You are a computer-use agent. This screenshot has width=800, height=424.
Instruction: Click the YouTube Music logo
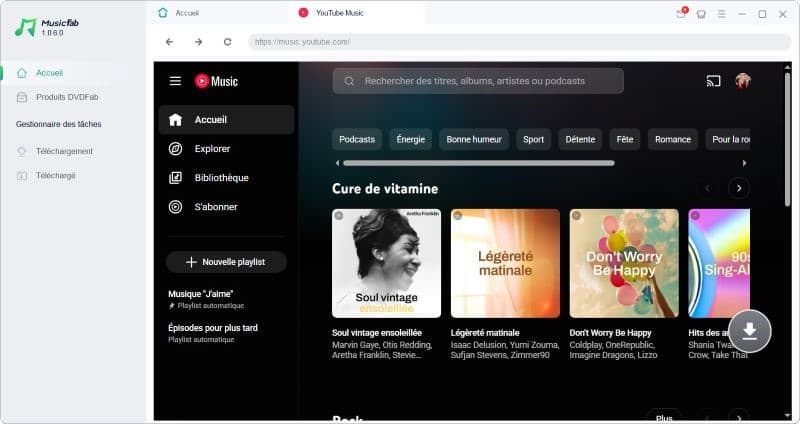[216, 81]
